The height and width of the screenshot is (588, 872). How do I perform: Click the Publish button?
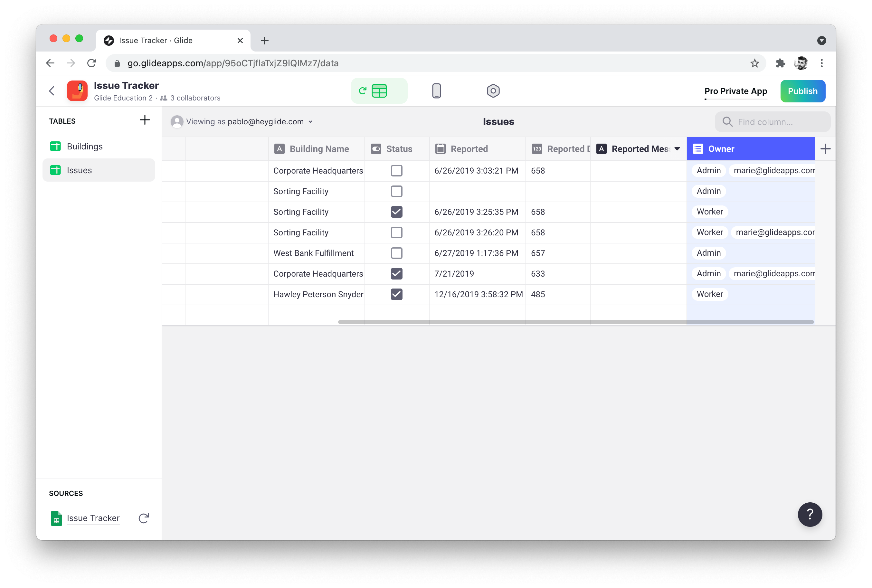click(x=802, y=91)
